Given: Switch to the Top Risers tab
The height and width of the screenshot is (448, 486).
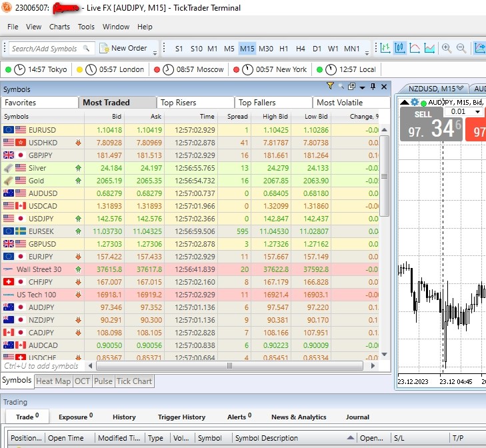Looking at the screenshot, I should pyautogui.click(x=195, y=103).
